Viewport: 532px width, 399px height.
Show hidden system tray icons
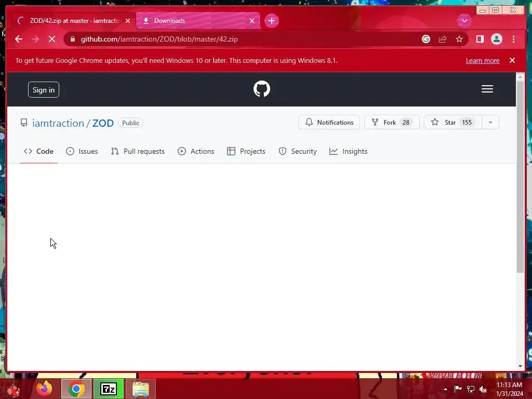coord(445,389)
